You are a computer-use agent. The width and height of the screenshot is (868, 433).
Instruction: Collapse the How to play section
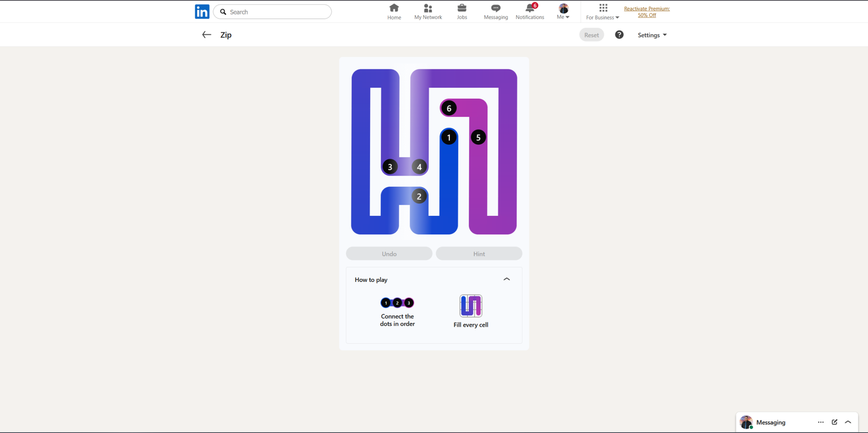click(507, 279)
